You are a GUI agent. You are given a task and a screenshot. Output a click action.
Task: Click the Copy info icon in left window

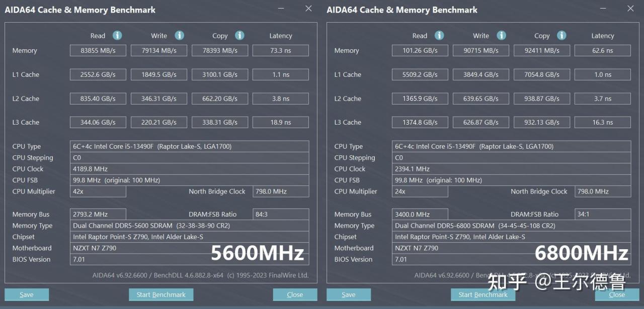click(x=239, y=35)
